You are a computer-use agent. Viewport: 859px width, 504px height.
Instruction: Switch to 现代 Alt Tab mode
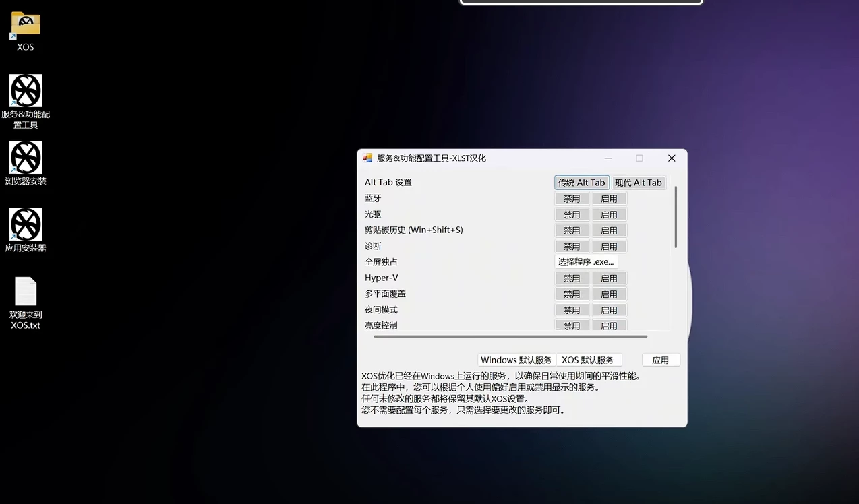[638, 182]
